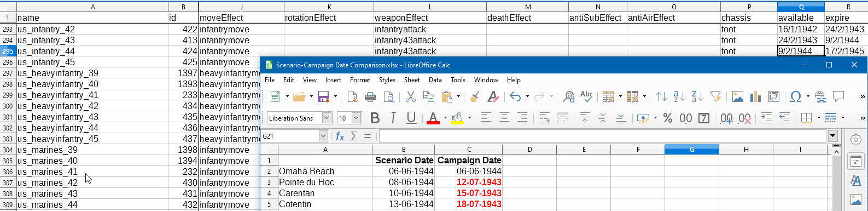Open sidebar settings gear
The image size is (868, 211).
coord(856,140)
